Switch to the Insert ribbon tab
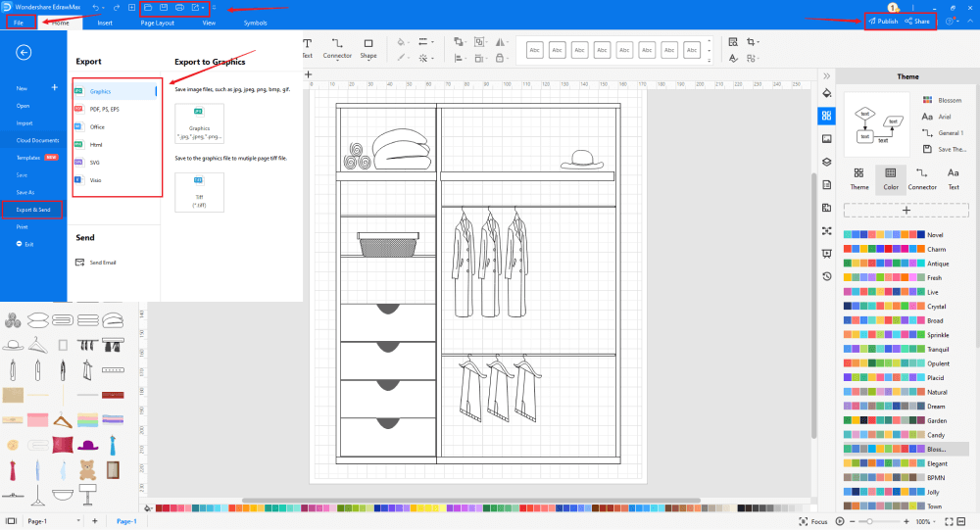This screenshot has width=980, height=530. click(105, 22)
